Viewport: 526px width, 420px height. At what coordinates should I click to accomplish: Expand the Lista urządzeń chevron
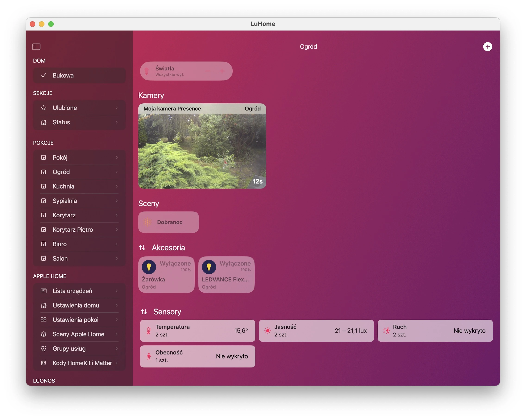click(x=117, y=290)
